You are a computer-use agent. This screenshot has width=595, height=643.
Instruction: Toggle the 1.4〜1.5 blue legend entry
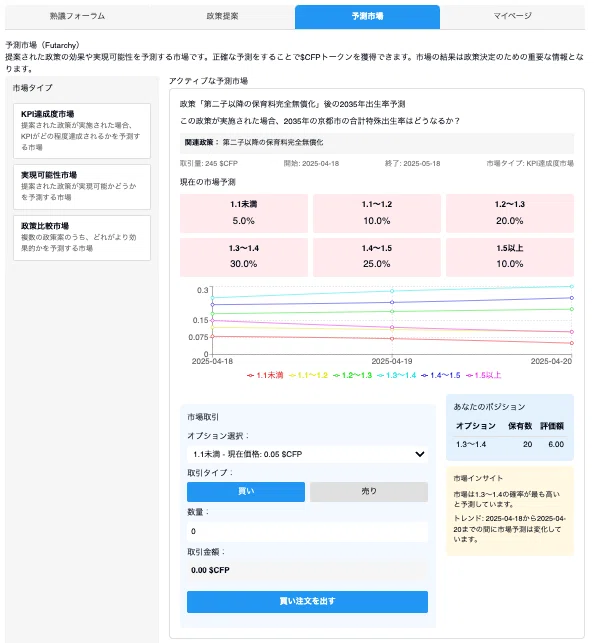pos(441,375)
